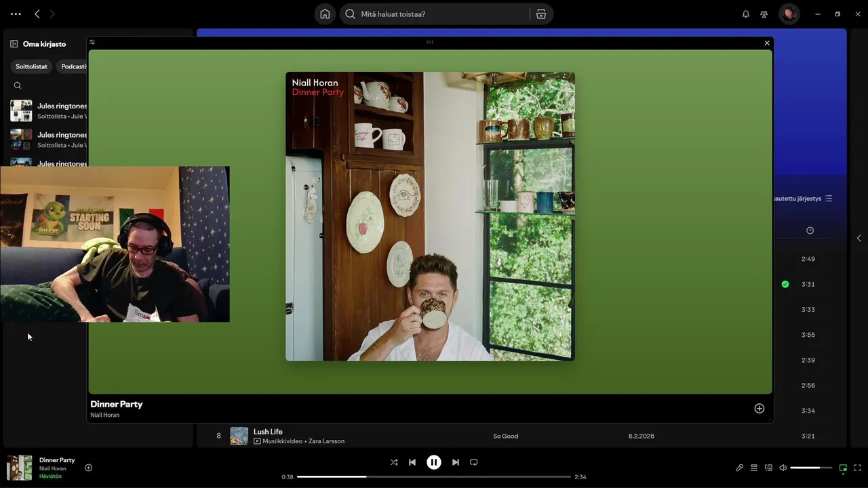Click the 2:49 track duration
The image size is (868, 488).
(x=808, y=259)
